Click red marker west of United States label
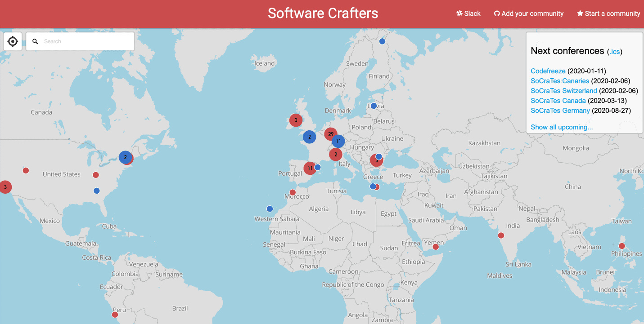Screen dimensions: 644x324 pos(26,170)
